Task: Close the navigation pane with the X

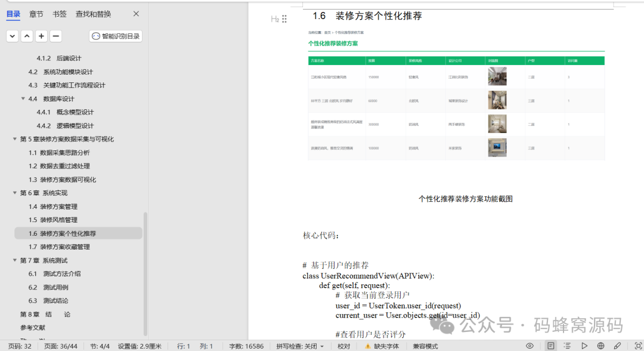Action: (136, 14)
